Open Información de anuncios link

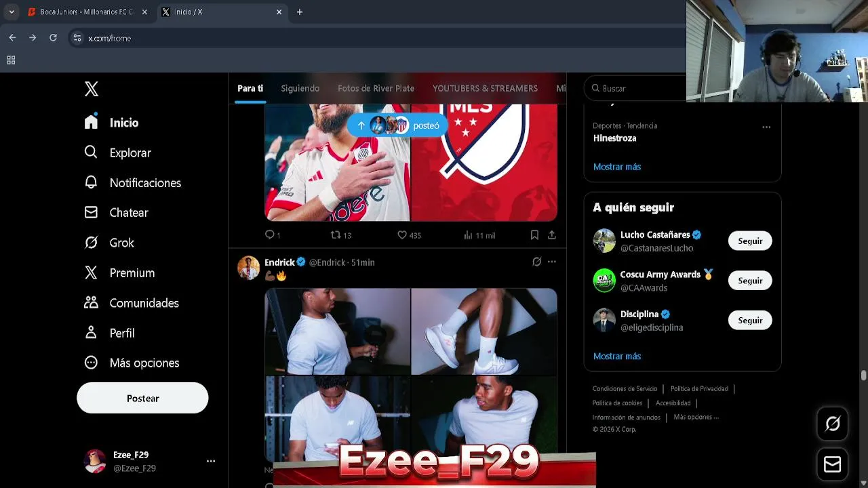tap(627, 417)
